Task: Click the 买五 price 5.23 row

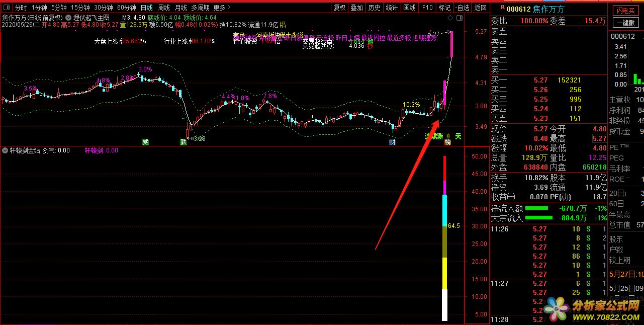Action: coord(549,118)
